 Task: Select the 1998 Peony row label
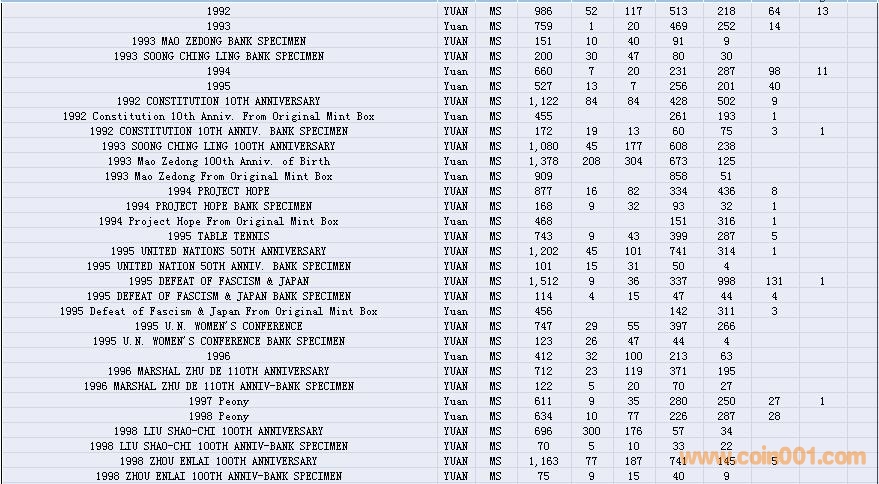coord(218,416)
